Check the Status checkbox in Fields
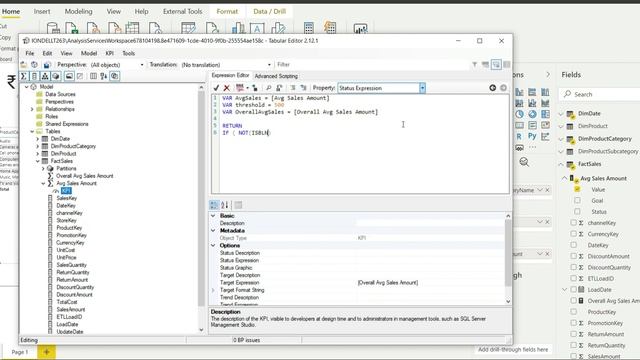The height and width of the screenshot is (360, 640). [x=577, y=211]
